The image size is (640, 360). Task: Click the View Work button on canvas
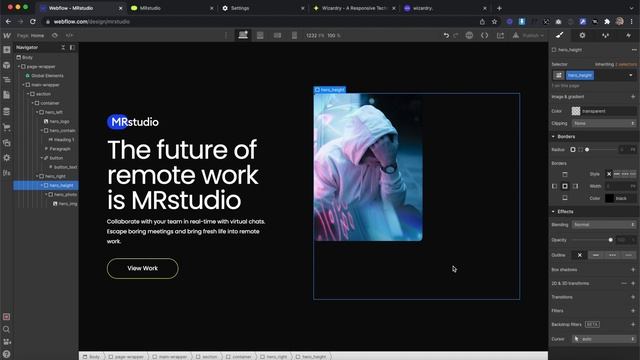pyautogui.click(x=142, y=268)
